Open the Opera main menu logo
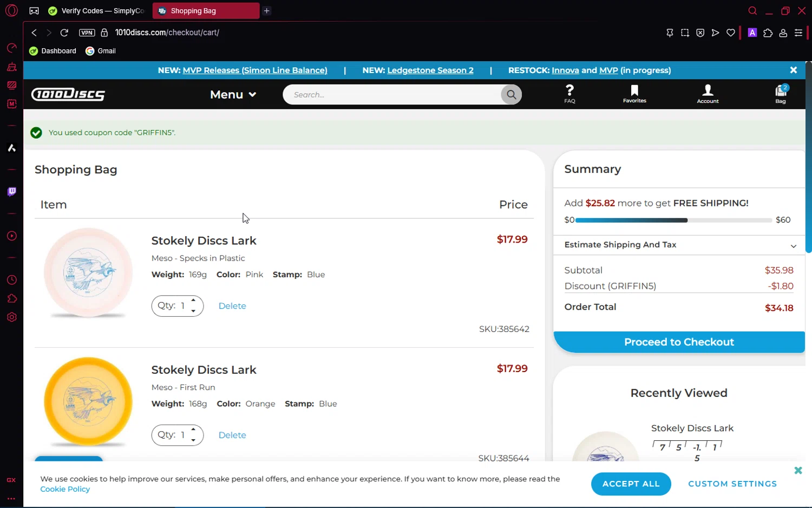Screen dimensions: 812x508 tap(11, 10)
